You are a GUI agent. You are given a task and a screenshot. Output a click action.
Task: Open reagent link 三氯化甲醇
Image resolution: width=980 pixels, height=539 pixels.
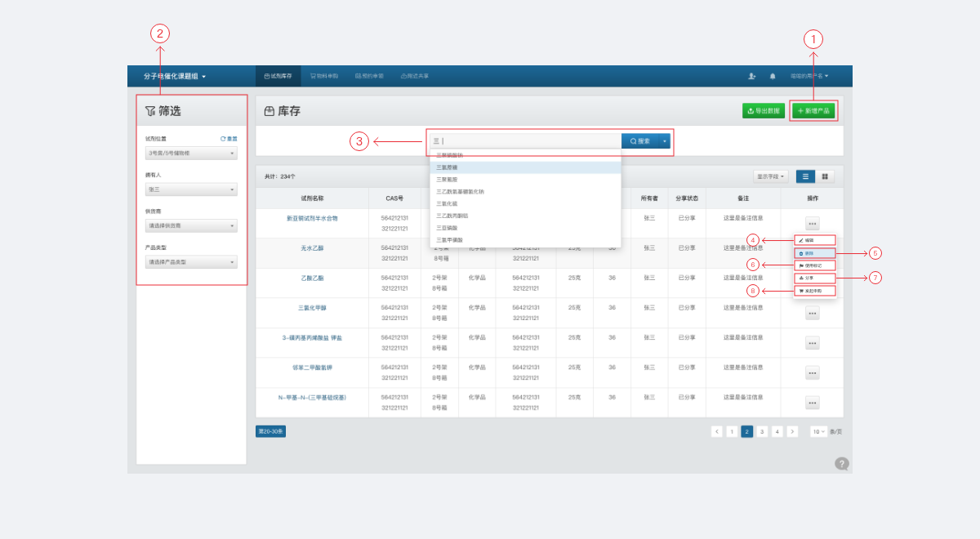[x=312, y=307]
